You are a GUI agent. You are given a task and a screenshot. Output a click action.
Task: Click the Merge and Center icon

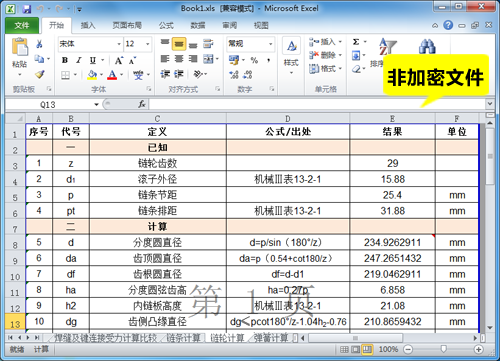point(209,59)
